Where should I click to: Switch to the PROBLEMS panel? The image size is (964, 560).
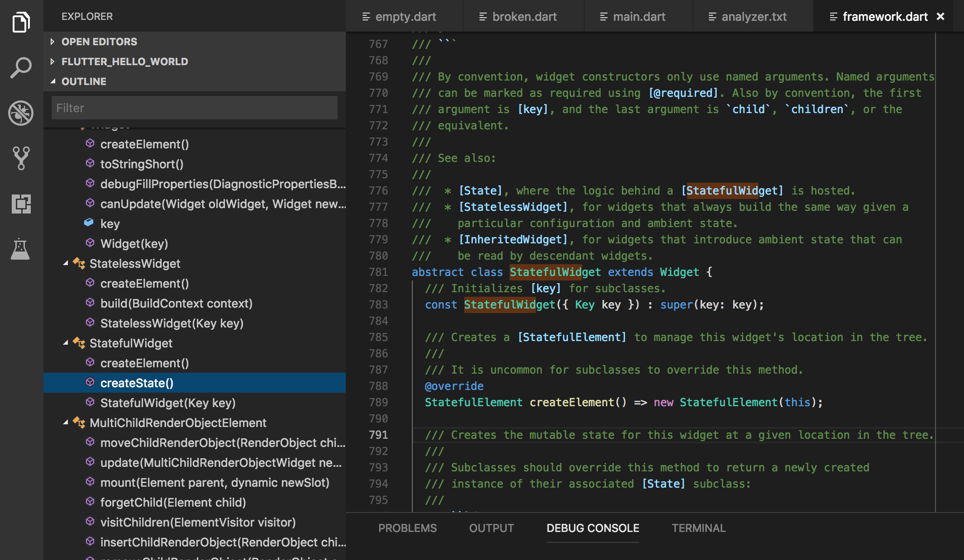click(x=407, y=528)
